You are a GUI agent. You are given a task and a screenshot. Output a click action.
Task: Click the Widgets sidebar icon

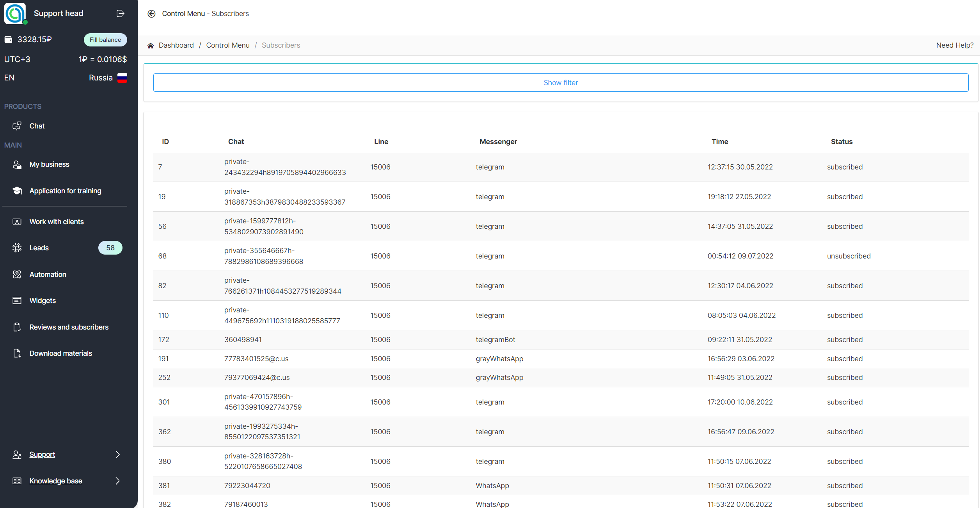point(17,300)
